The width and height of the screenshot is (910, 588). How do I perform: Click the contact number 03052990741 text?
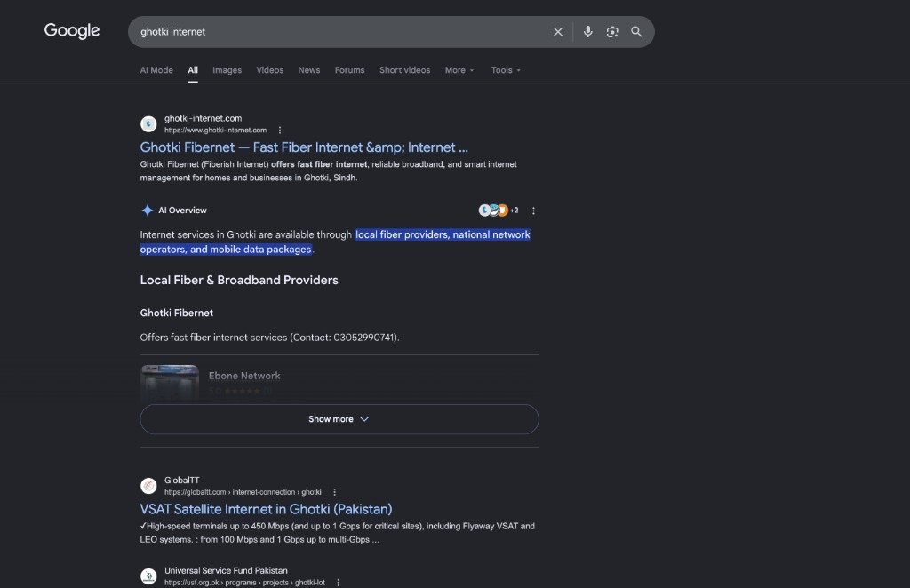[x=364, y=338]
